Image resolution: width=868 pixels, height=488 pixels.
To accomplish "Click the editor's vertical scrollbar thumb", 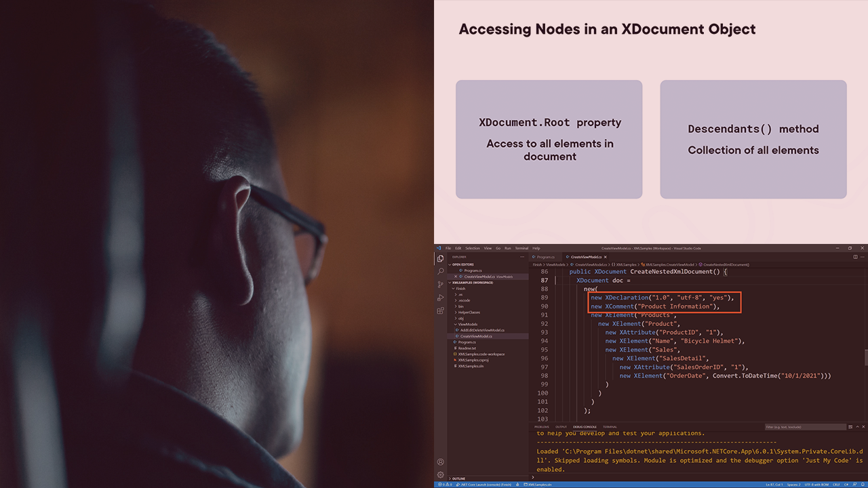I will tap(865, 357).
